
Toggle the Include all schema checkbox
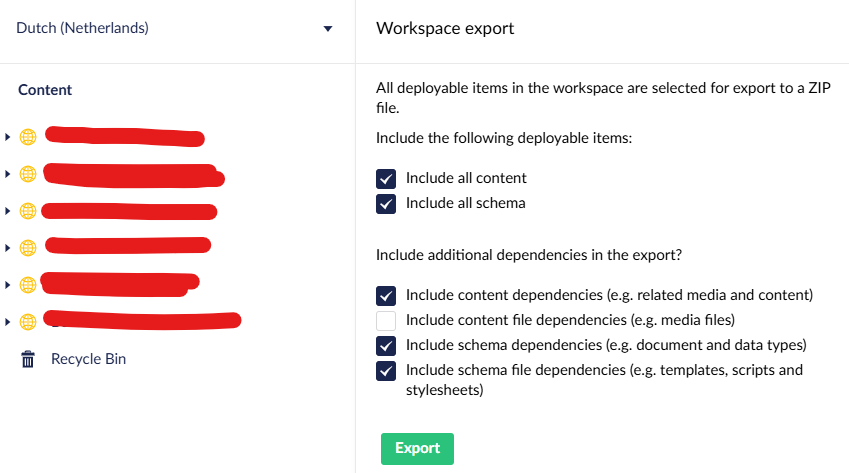click(x=386, y=203)
